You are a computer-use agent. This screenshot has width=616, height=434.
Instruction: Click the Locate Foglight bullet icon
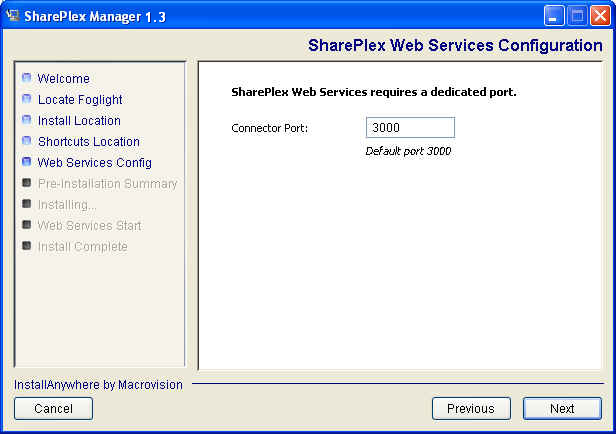(27, 99)
